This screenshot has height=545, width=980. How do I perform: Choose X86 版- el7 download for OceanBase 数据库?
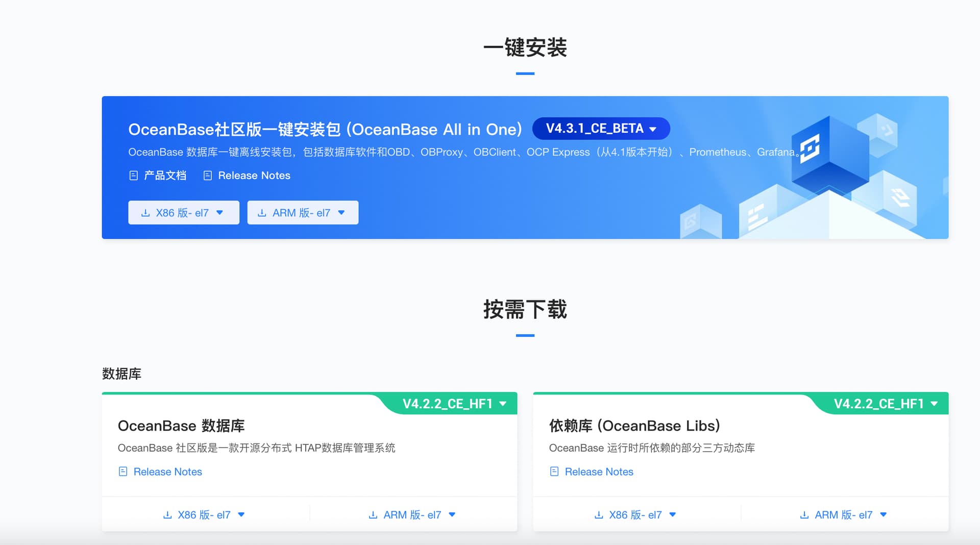[x=205, y=514]
